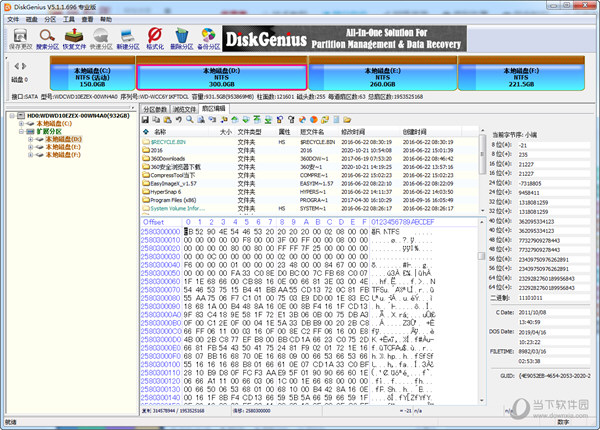Click the floppy-disk save icon in sector editor
The width and height of the screenshot is (600, 430).
coord(145,120)
